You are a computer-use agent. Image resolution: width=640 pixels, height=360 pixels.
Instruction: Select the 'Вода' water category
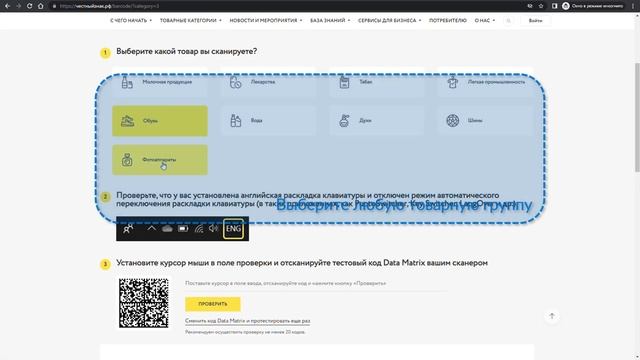tap(268, 121)
